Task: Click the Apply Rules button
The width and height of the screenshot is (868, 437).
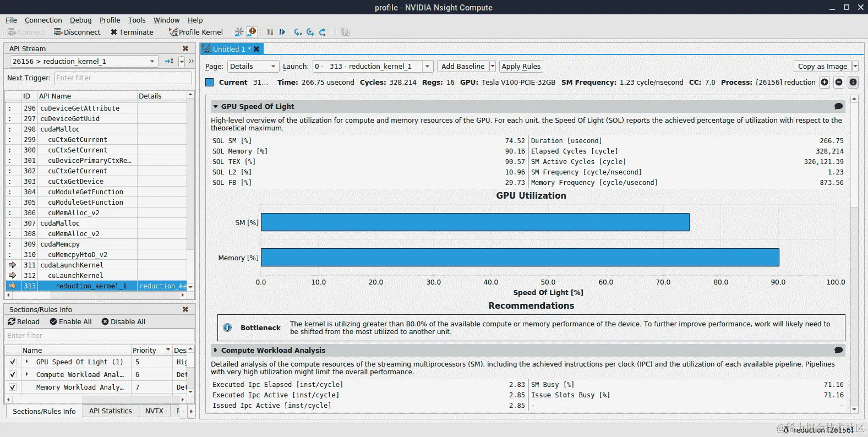Action: [521, 66]
